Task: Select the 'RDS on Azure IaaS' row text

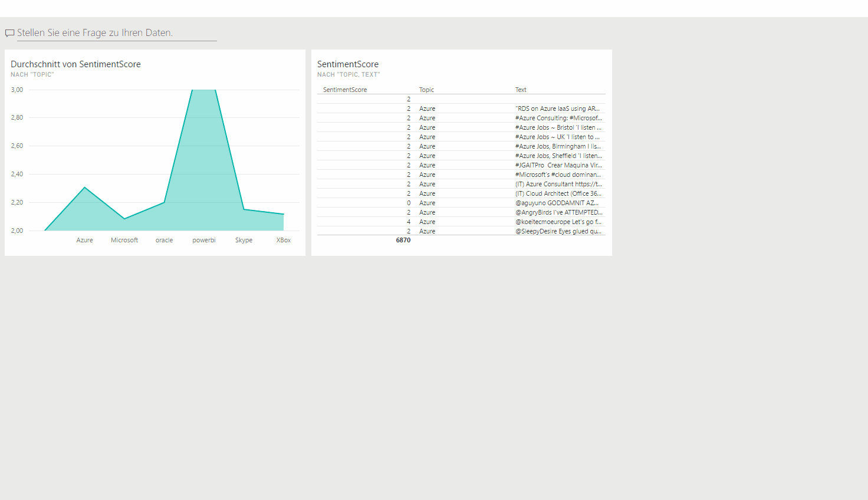Action: click(x=557, y=109)
